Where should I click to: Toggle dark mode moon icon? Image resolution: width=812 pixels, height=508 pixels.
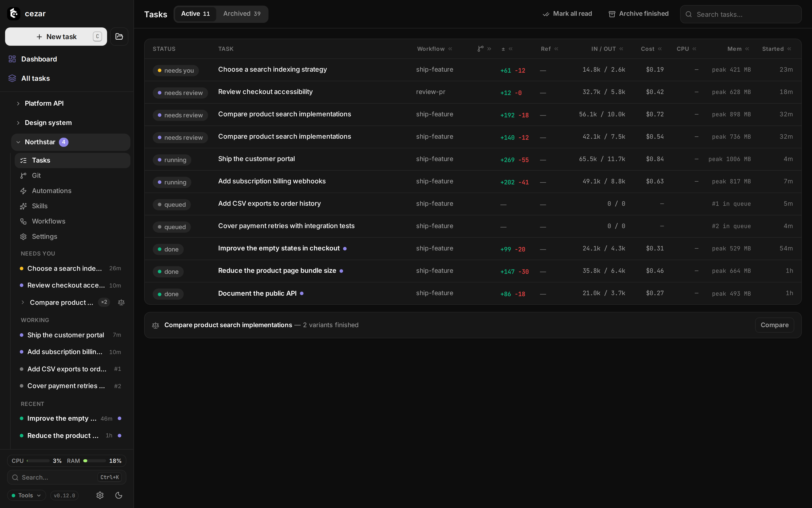click(x=119, y=495)
